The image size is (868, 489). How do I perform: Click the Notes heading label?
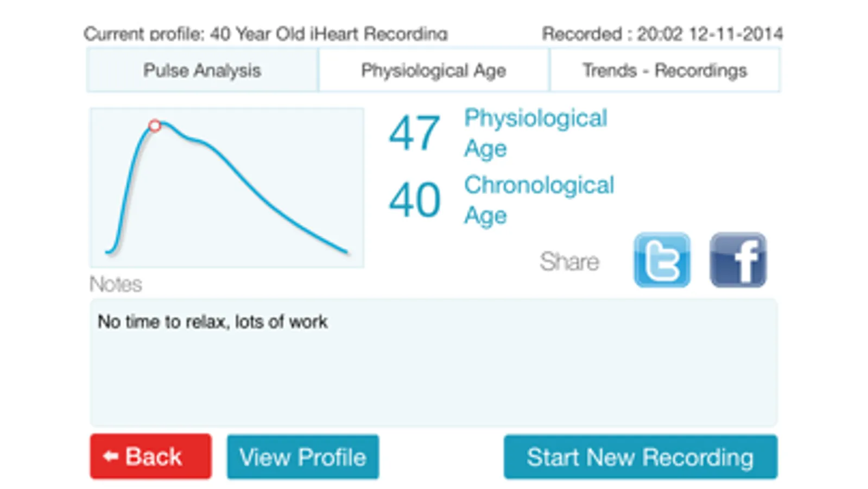coord(116,284)
